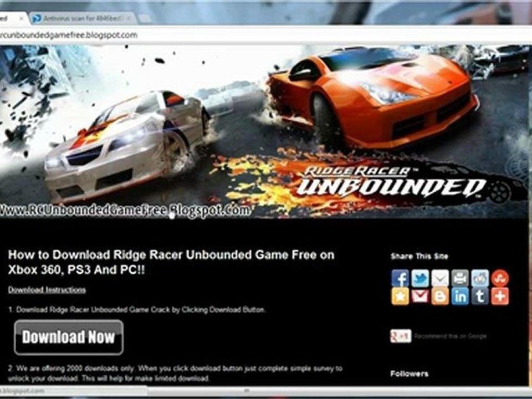Share the site on Blogger
Image resolution: width=532 pixels, height=399 pixels.
pyautogui.click(x=440, y=296)
